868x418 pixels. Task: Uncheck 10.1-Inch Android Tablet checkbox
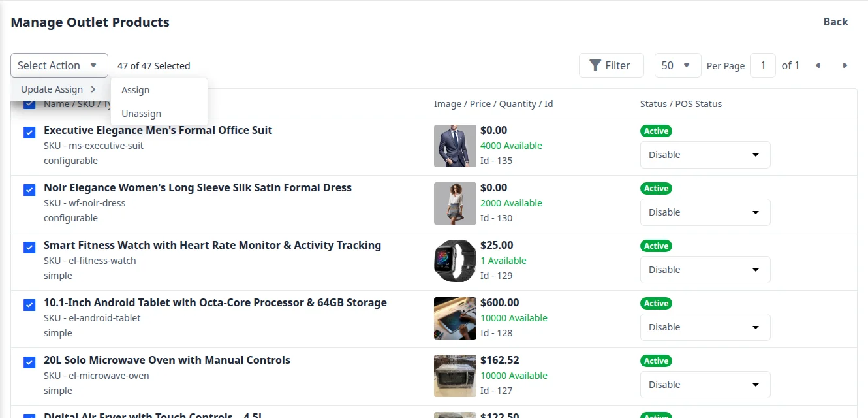pyautogui.click(x=29, y=305)
